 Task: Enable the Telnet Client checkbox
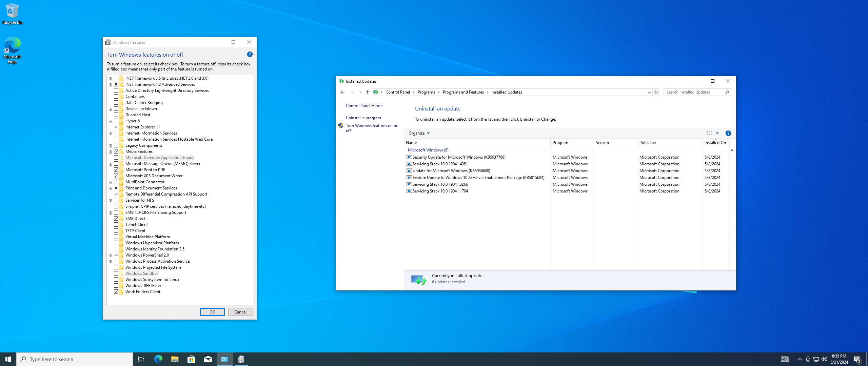[116, 225]
